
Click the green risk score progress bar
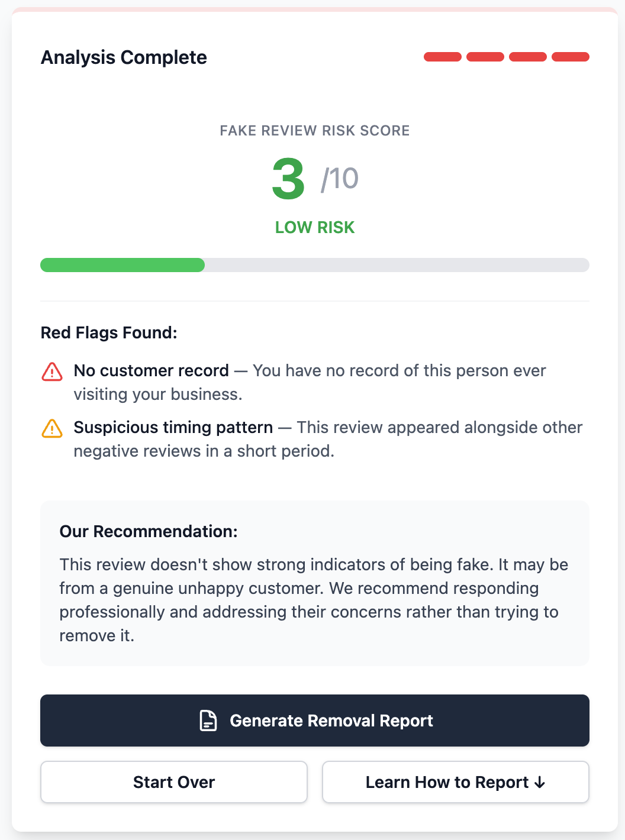122,265
